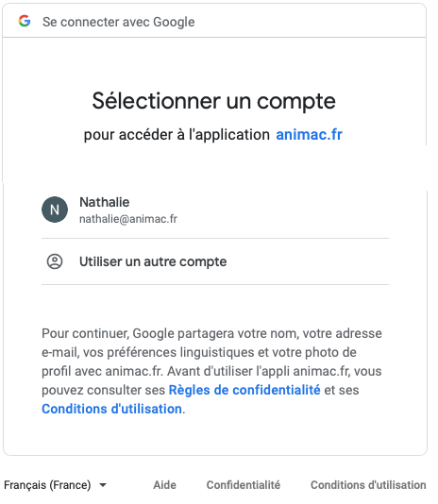Open the language dropdown arrow

tap(103, 485)
